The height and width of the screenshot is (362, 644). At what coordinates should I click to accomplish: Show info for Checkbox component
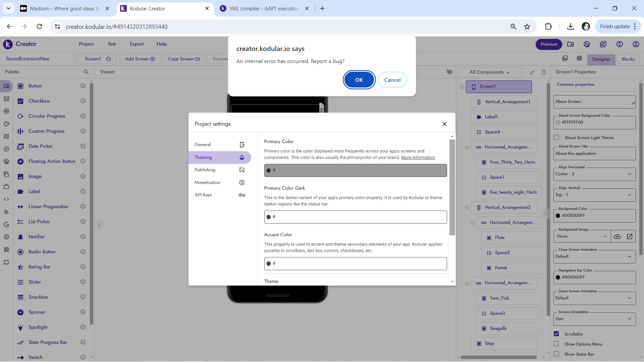click(83, 101)
